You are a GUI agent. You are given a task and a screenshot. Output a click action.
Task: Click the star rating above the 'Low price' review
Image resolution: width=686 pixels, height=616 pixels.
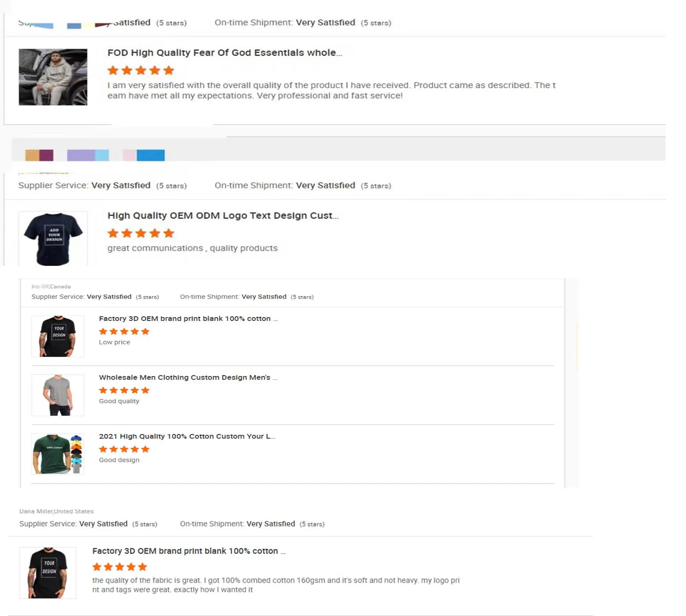124,331
